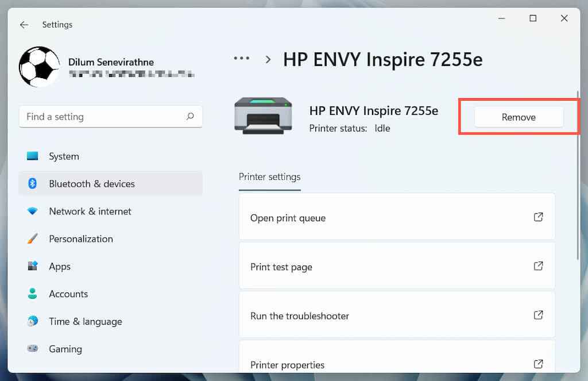Viewport: 588px width, 381px height.
Task: Remove the HP ENVY printer
Action: 519,117
